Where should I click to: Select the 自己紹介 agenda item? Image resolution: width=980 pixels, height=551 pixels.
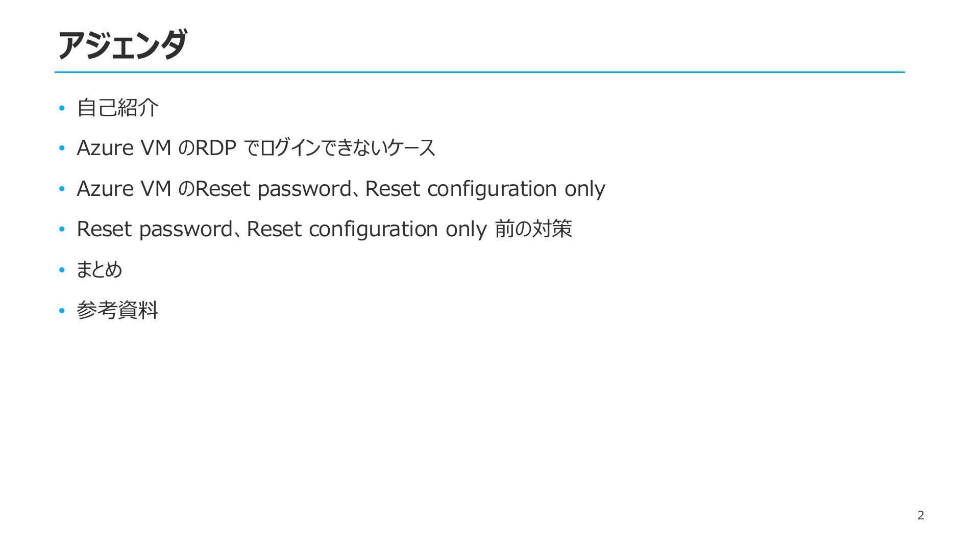coord(117,108)
